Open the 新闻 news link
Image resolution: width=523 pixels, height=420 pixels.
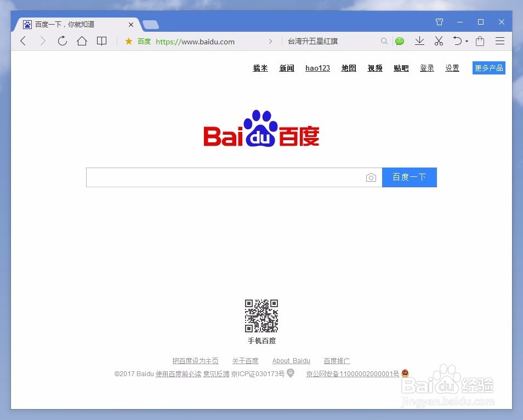point(287,68)
